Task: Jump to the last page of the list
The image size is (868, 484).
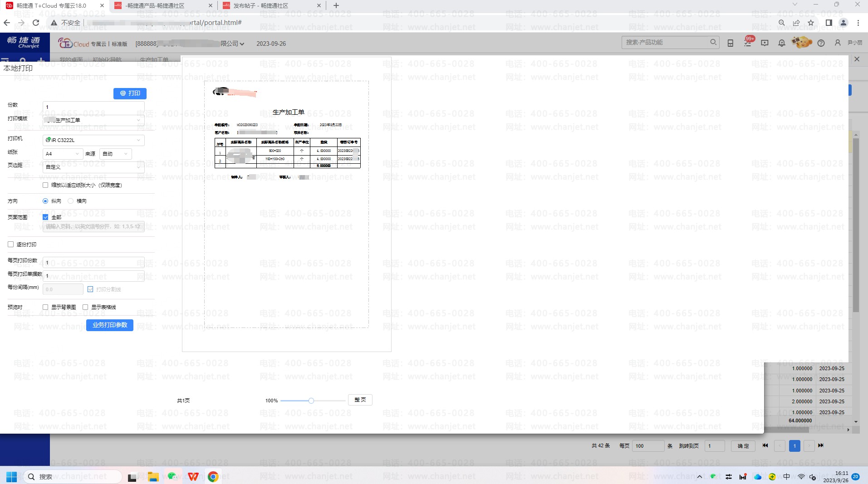Action: (x=820, y=445)
